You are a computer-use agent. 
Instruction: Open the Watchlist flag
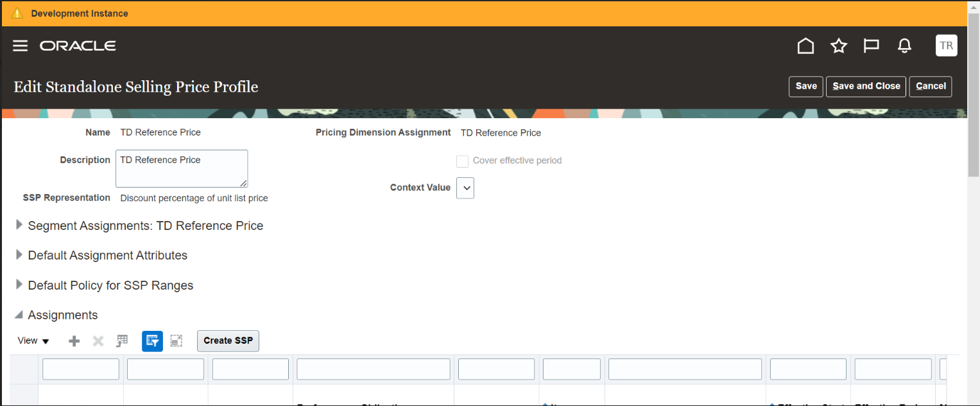(x=871, y=46)
